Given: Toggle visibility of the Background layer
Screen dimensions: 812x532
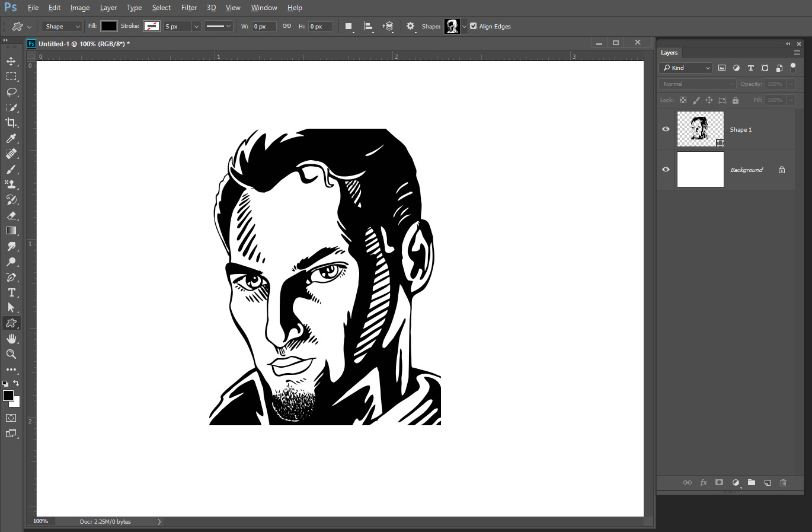Looking at the screenshot, I should (x=666, y=170).
